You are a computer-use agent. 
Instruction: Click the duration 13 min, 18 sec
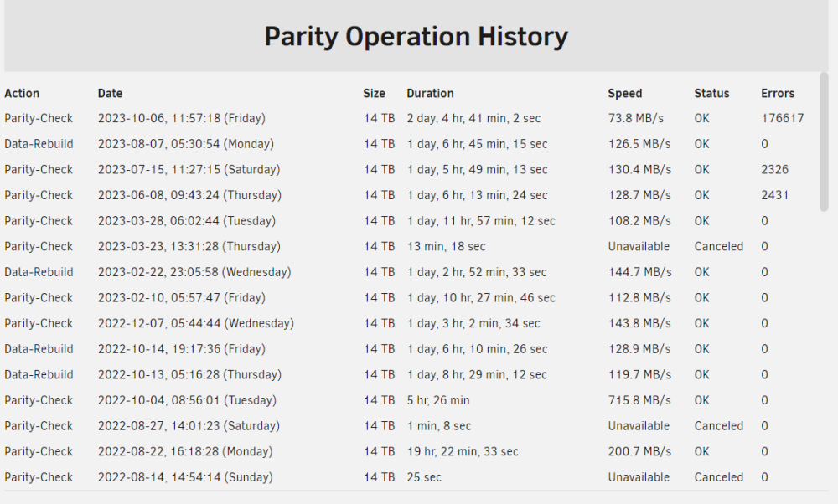click(447, 246)
